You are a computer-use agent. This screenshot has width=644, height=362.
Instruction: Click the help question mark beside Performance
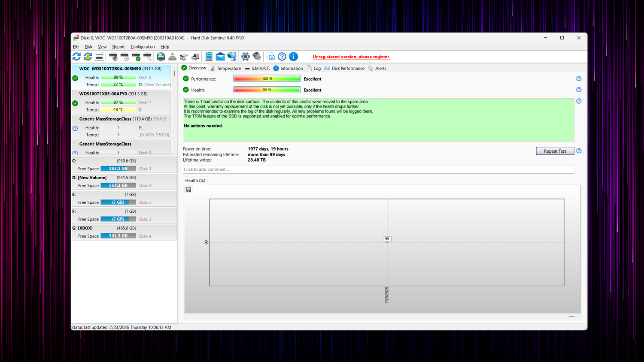point(579,78)
